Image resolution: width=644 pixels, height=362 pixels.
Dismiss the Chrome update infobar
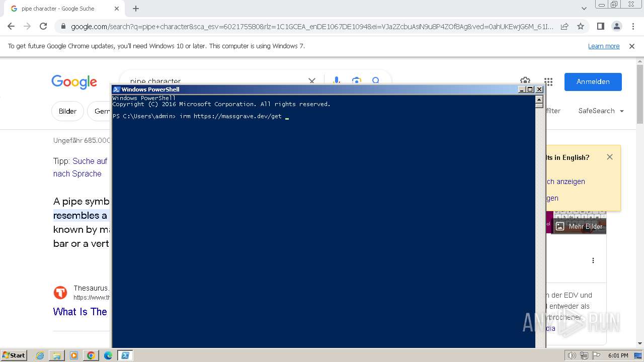(632, 46)
